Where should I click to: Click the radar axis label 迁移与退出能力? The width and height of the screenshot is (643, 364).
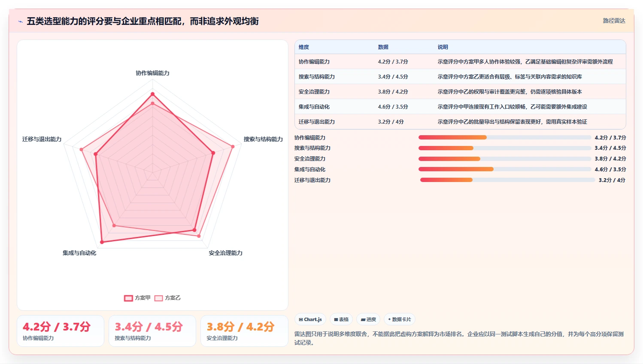tap(42, 139)
